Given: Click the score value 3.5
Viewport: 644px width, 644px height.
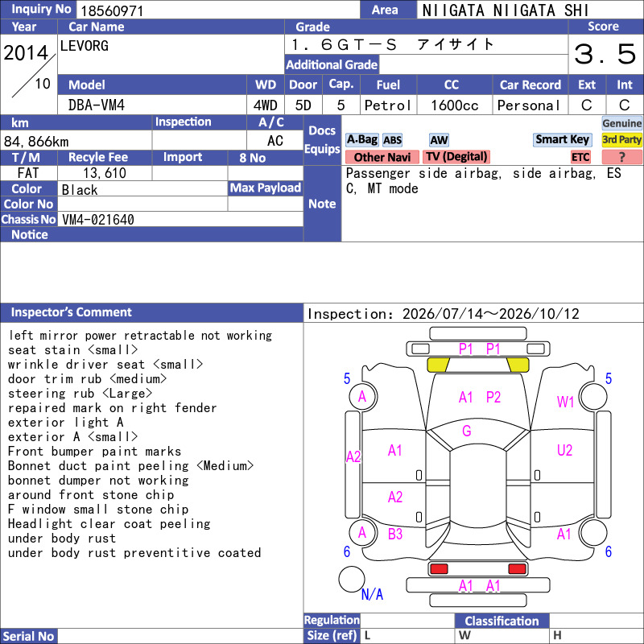Looking at the screenshot, I should coord(605,54).
